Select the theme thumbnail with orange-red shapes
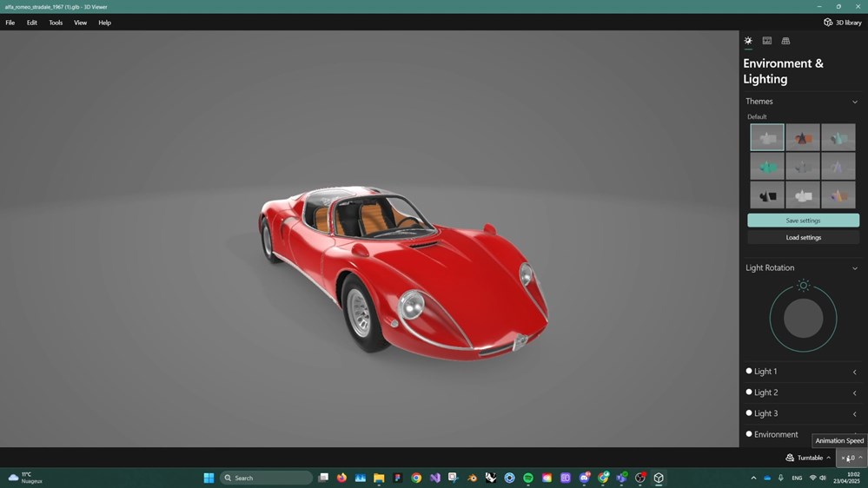Screen dimensions: 868x488 pyautogui.click(x=803, y=137)
